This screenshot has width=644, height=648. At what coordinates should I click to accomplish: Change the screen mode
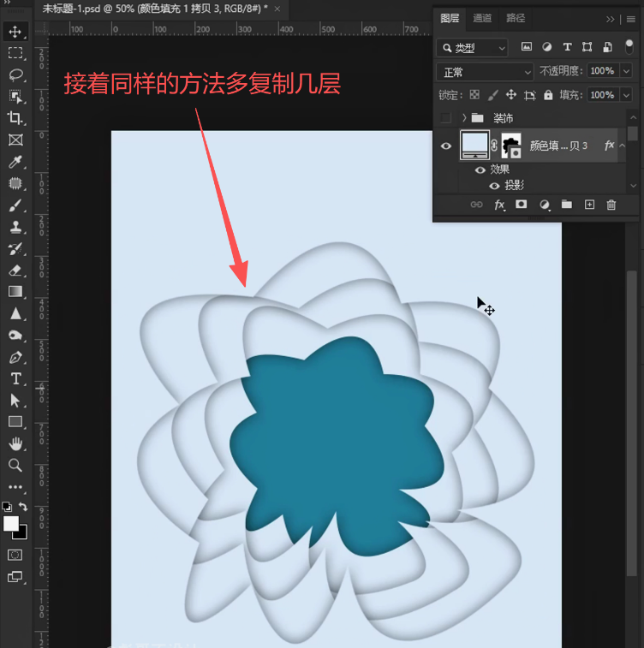click(x=15, y=576)
